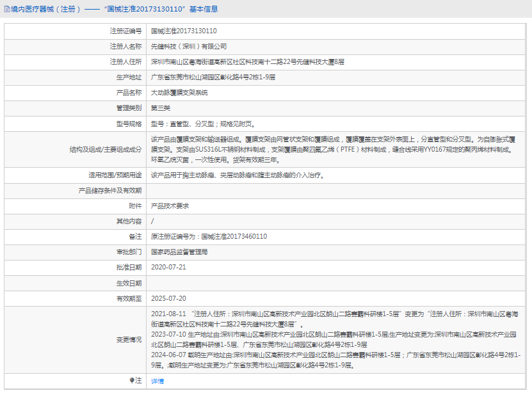
Task: Click the 注册人名称 label
Action: click(x=125, y=47)
